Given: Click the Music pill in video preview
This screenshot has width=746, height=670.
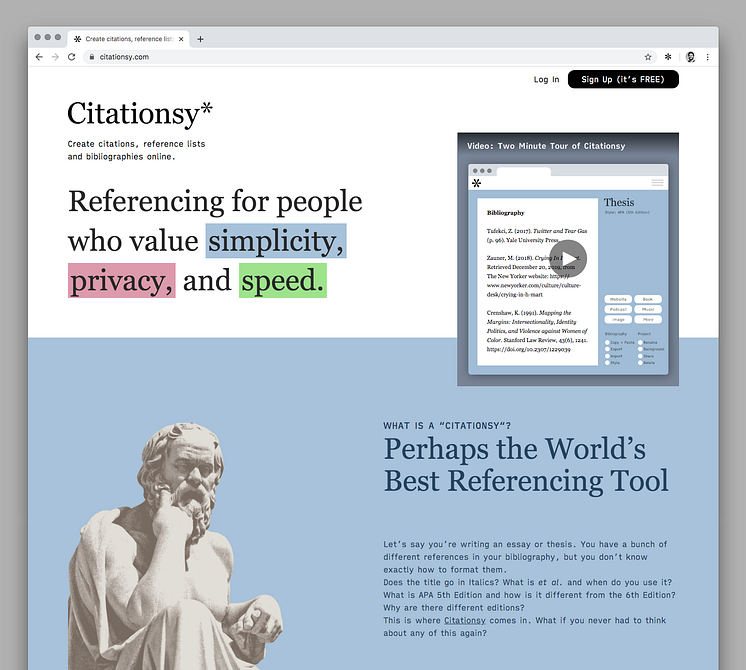Looking at the screenshot, I should coord(648,309).
